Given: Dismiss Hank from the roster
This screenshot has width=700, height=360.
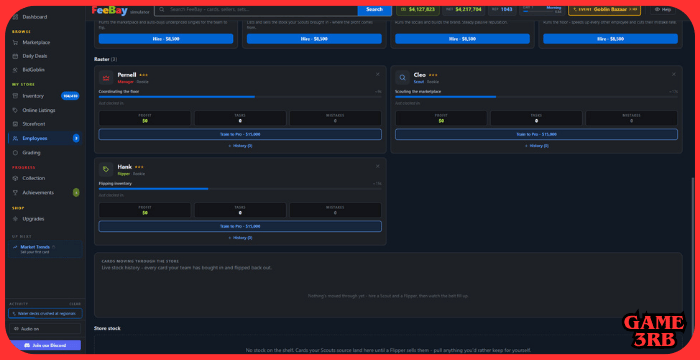Looking at the screenshot, I should tap(378, 166).
